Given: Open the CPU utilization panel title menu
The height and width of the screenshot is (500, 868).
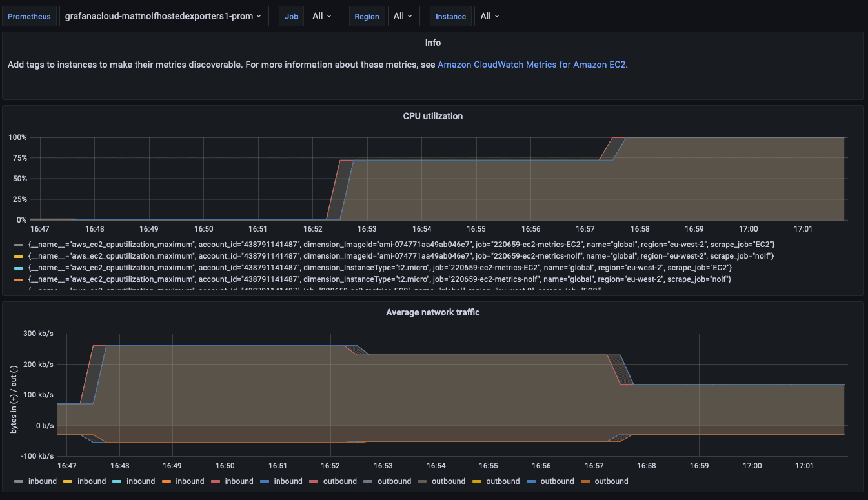Looking at the screenshot, I should tap(433, 117).
